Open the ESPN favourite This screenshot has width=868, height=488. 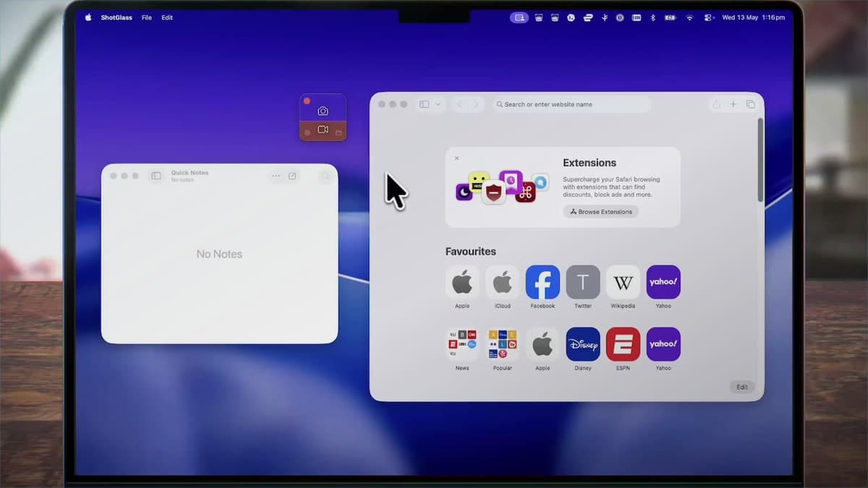623,344
